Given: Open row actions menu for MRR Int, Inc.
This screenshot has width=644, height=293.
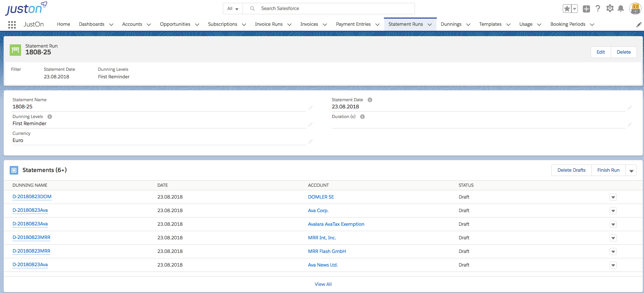Looking at the screenshot, I should [613, 238].
